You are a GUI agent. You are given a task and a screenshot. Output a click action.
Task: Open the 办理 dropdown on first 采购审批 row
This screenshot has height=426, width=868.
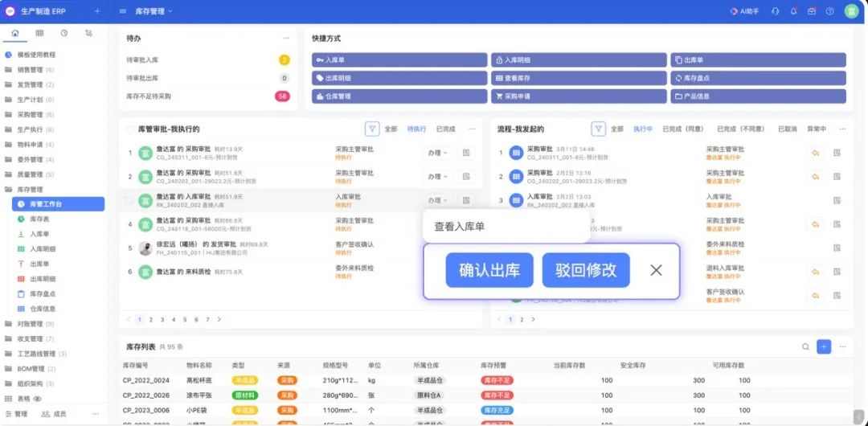pos(437,153)
